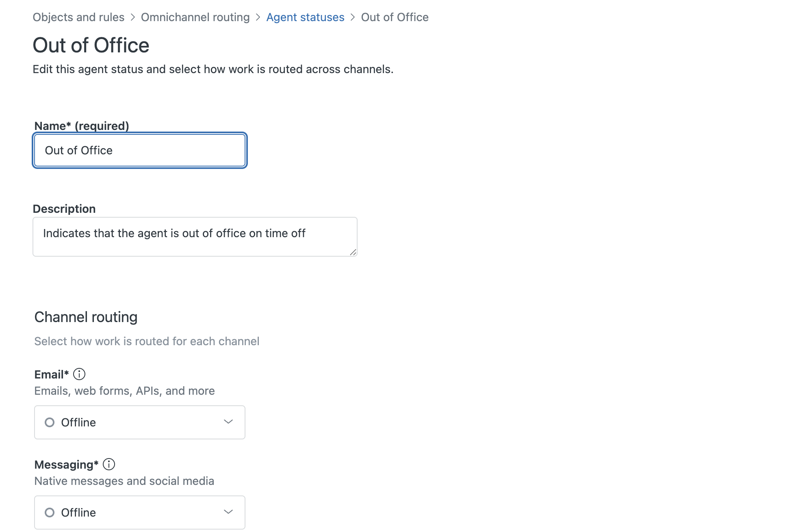The width and height of the screenshot is (807, 532).
Task: Click the Channel routing section heading
Action: coord(86,317)
